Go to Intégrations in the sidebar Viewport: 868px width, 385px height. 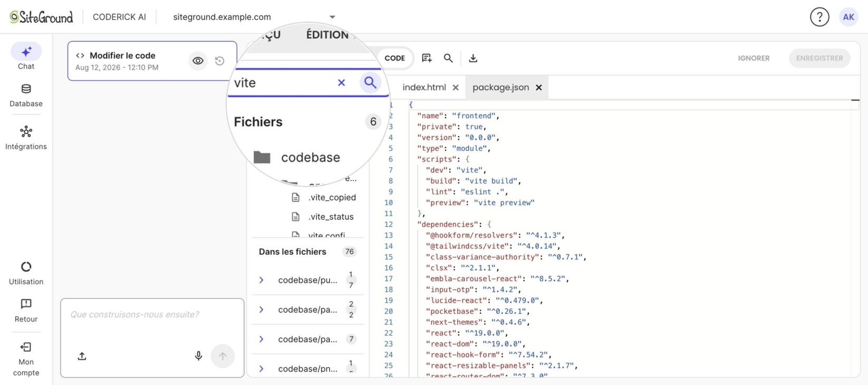(x=26, y=138)
